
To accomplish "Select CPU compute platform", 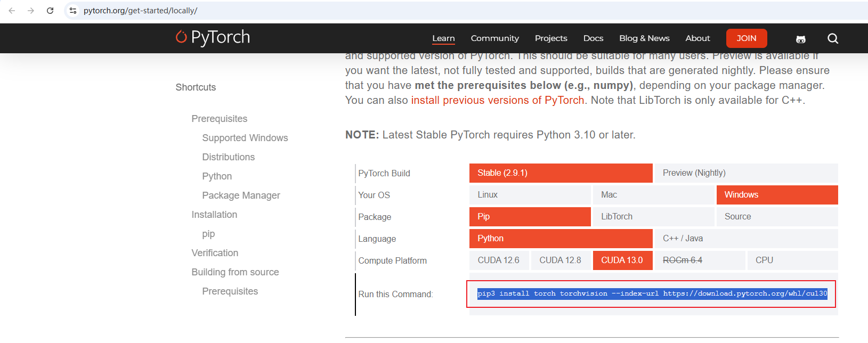I will coord(793,260).
